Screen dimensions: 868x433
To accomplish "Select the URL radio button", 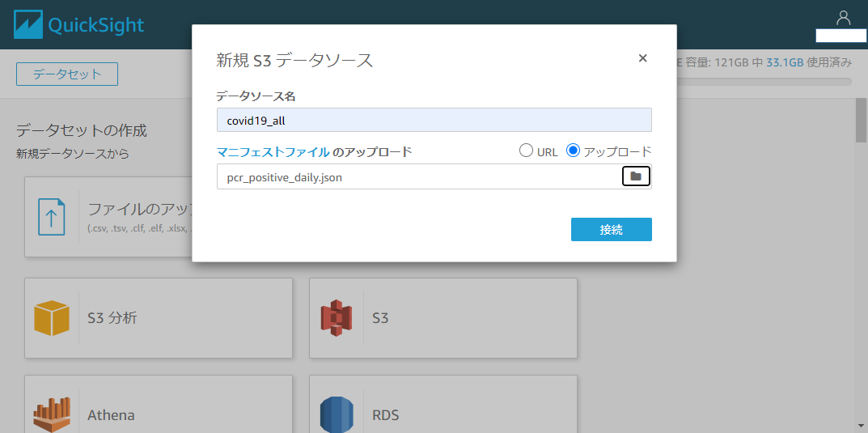I will click(x=525, y=151).
